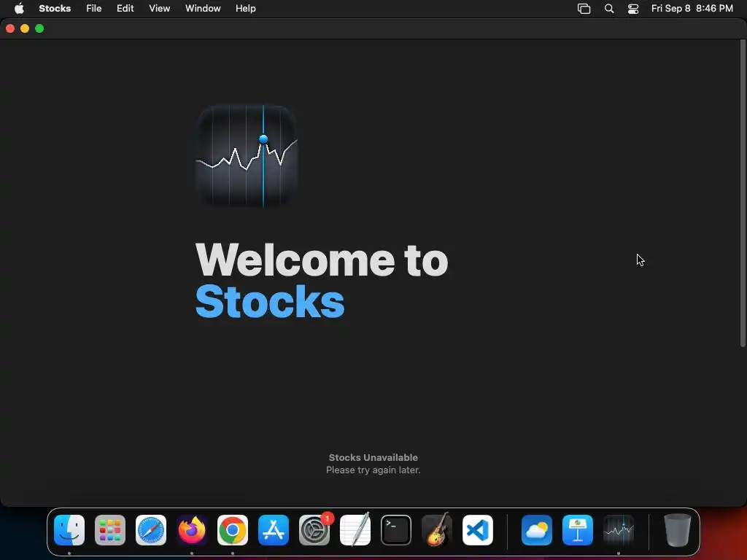
Task: Click the blue "Stocks" heading
Action: [x=270, y=301]
